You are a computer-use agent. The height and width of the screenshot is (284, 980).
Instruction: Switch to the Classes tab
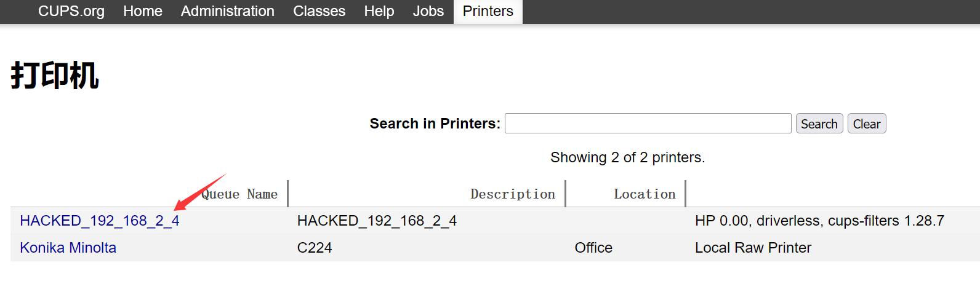(x=319, y=11)
